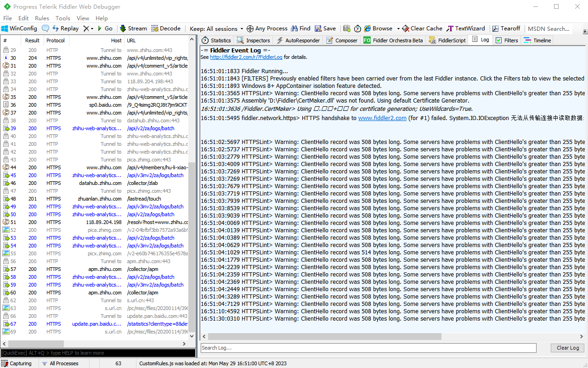Switch to the Filters tab

[x=507, y=40]
